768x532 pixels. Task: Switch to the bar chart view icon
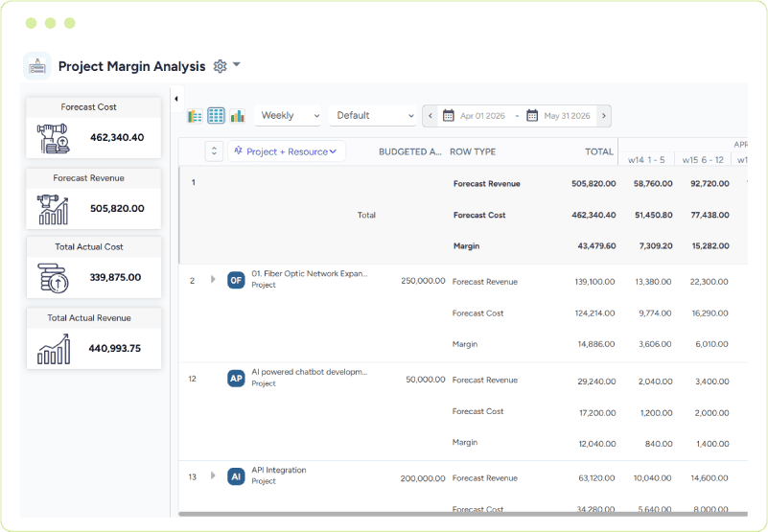238,116
